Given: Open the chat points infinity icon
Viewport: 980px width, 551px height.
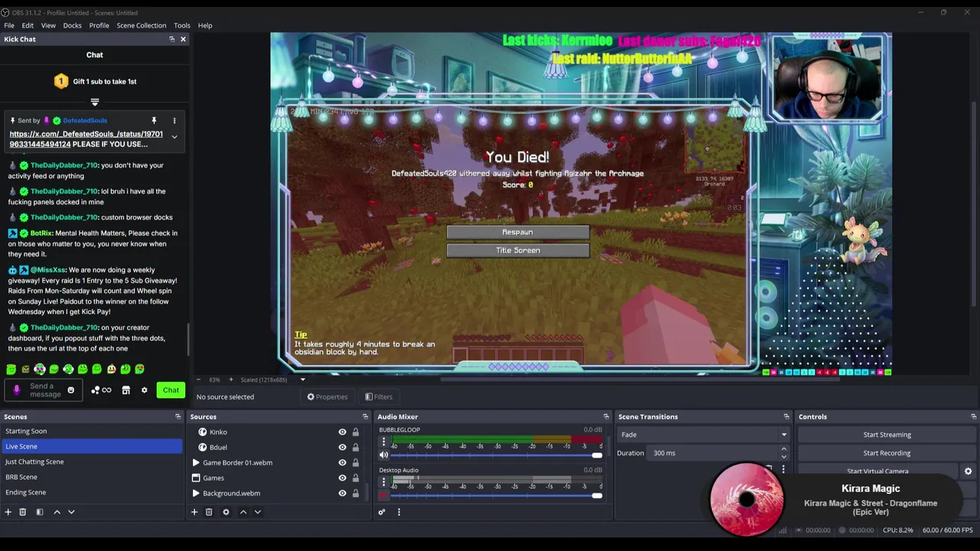Looking at the screenshot, I should (x=101, y=390).
